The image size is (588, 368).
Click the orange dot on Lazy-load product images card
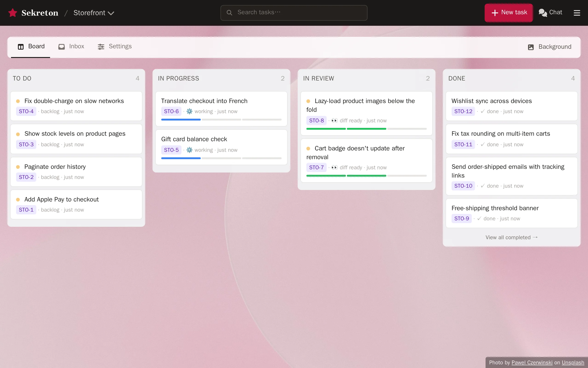(308, 101)
